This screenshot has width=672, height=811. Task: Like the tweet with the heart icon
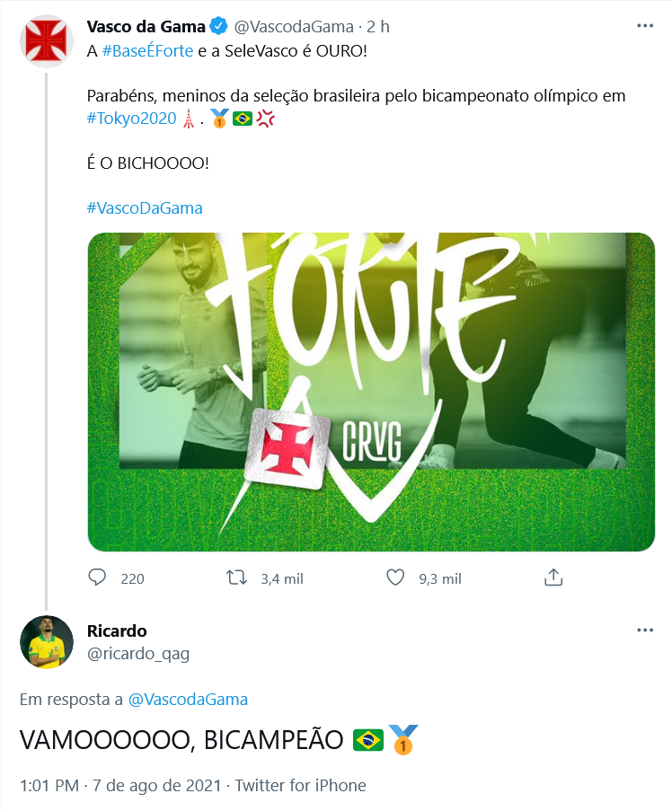coord(396,577)
